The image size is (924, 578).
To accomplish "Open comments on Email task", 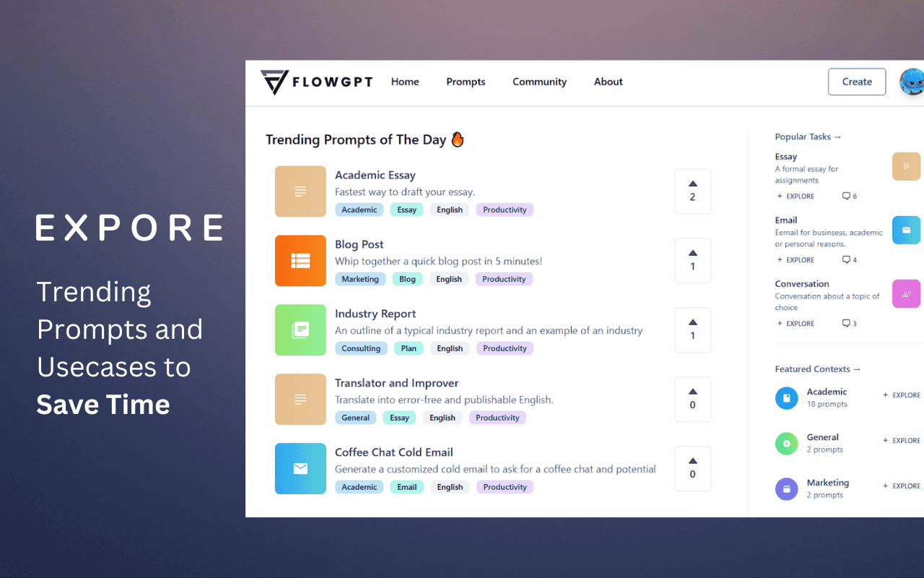I will 850,260.
